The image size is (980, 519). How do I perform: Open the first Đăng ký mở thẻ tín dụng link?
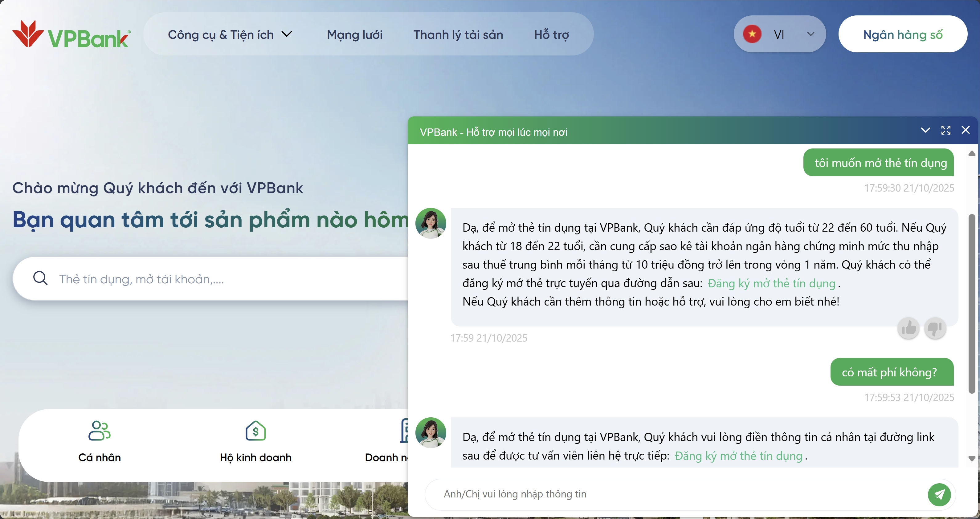pyautogui.click(x=772, y=283)
